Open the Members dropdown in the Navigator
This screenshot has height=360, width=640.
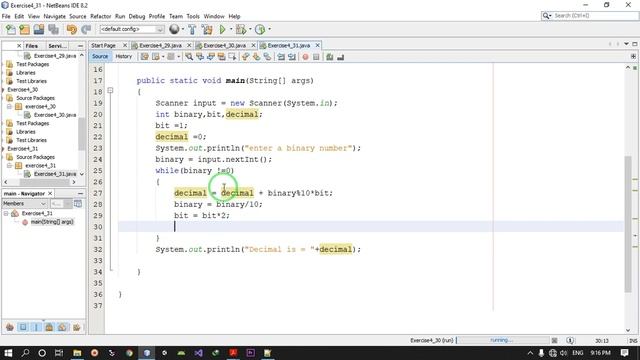24,203
